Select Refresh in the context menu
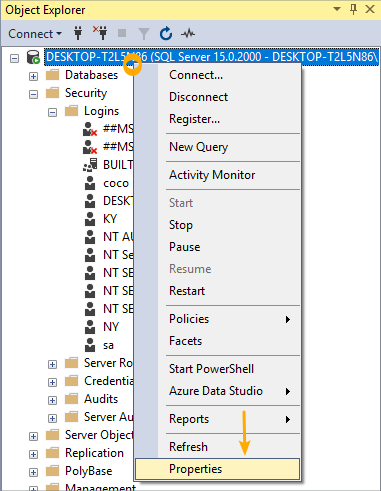 [x=217, y=447]
